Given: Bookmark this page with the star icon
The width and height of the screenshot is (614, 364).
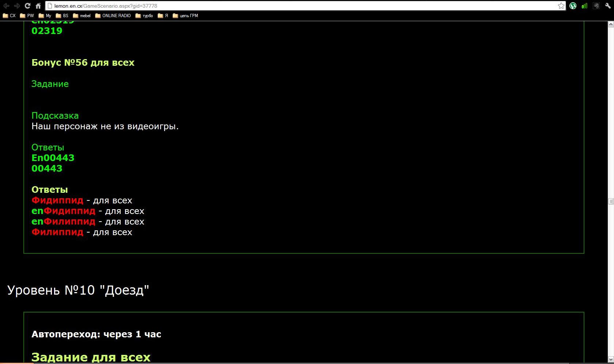Looking at the screenshot, I should pos(561,6).
